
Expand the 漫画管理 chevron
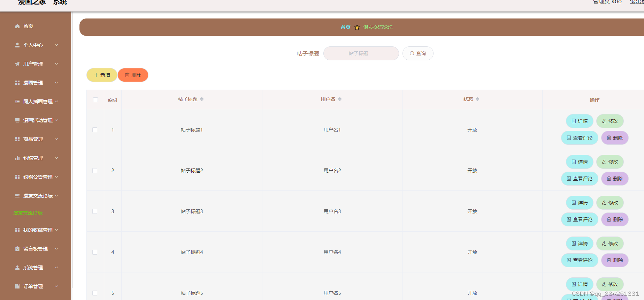pos(56,83)
